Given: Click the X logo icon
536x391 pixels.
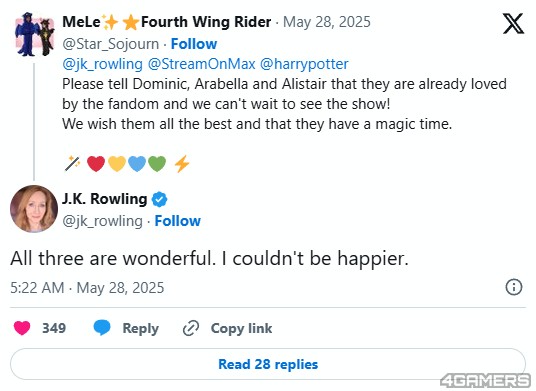Looking at the screenshot, I should (x=513, y=24).
